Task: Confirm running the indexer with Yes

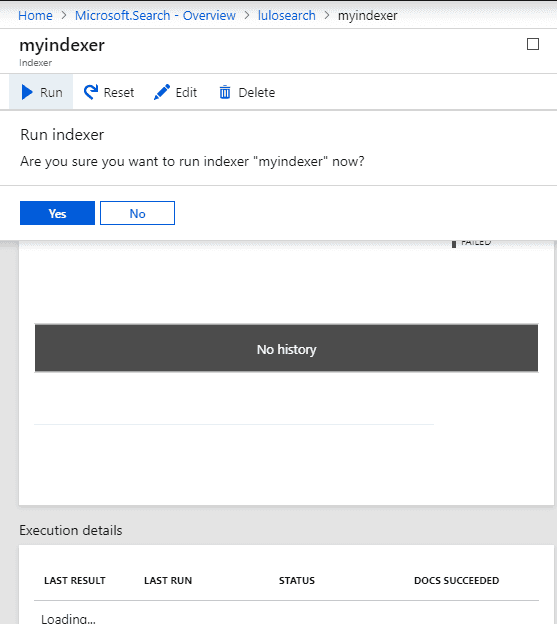Action: pyautogui.click(x=57, y=213)
